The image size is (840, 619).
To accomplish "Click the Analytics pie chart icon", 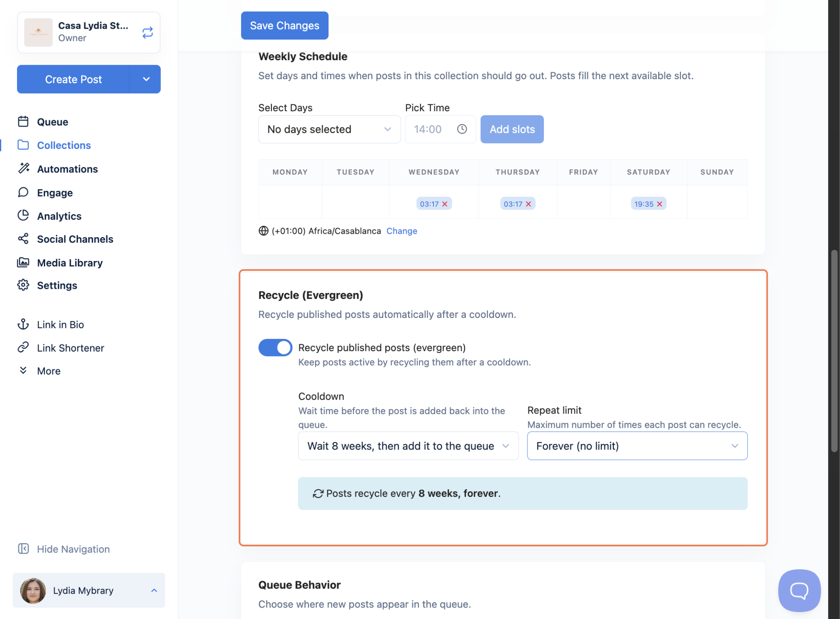I will [x=23, y=216].
